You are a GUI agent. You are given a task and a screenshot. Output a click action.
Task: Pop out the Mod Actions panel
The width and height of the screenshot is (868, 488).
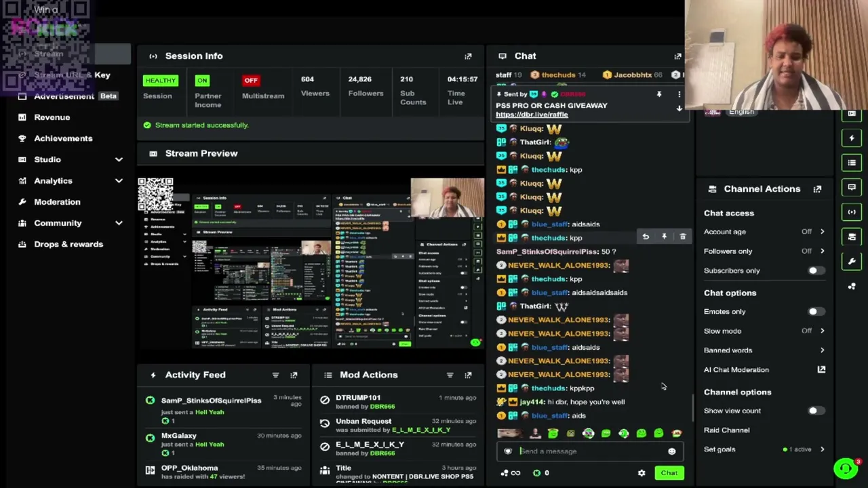[x=468, y=375]
